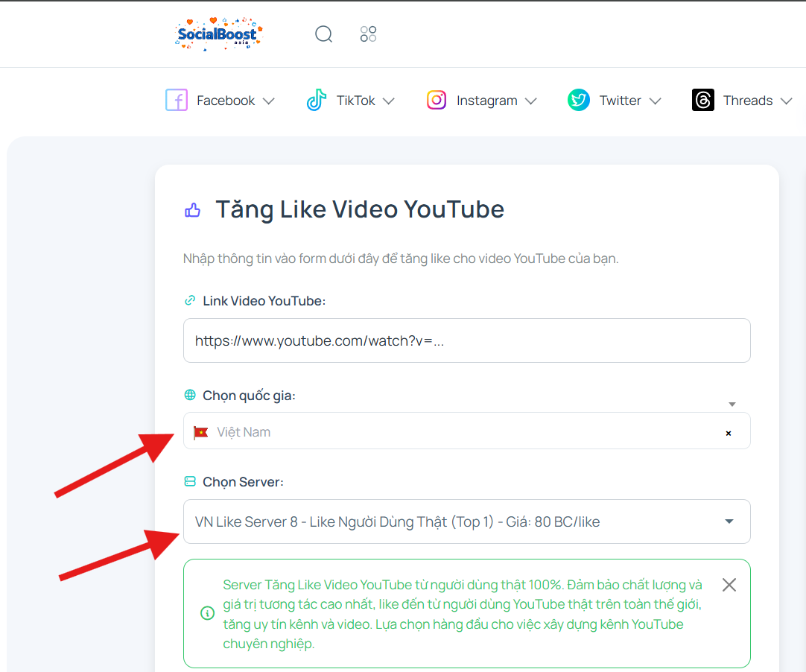Open the Threads navigation menu
This screenshot has height=672, width=806.
742,101
